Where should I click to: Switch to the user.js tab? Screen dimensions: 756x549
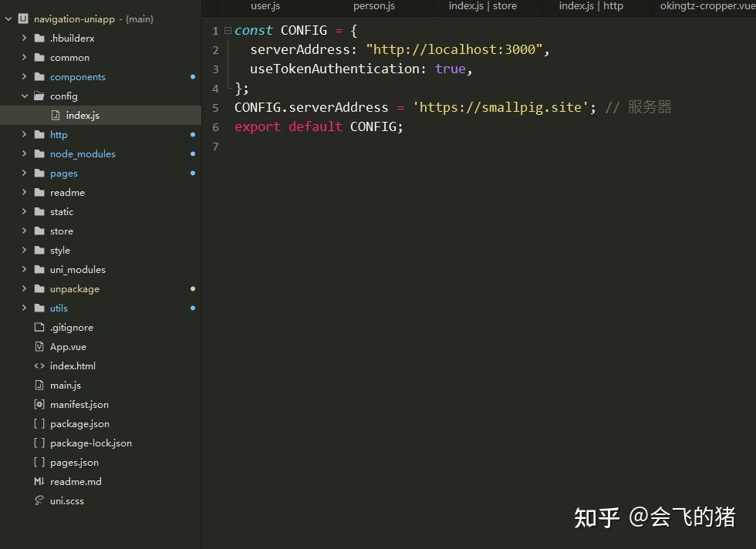(265, 7)
